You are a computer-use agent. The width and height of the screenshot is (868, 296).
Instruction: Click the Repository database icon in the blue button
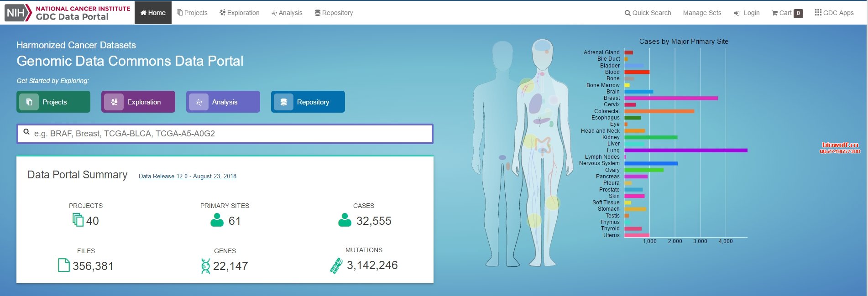[x=283, y=102]
